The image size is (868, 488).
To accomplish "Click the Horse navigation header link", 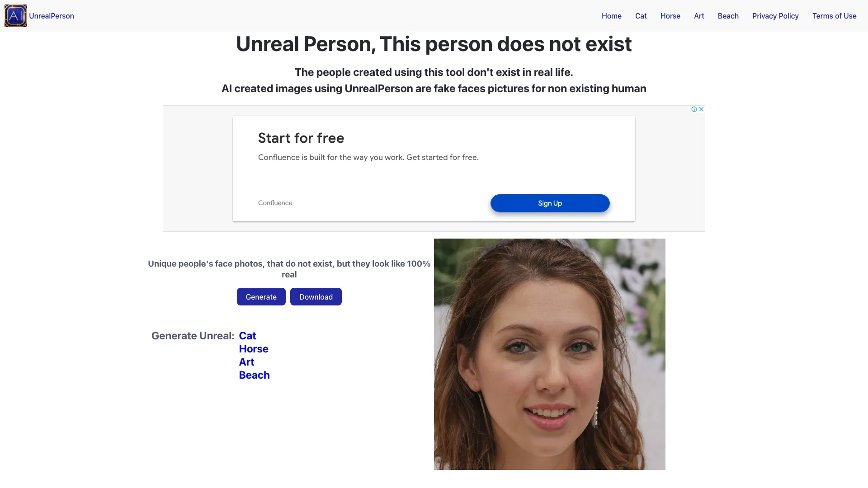I will [x=670, y=15].
